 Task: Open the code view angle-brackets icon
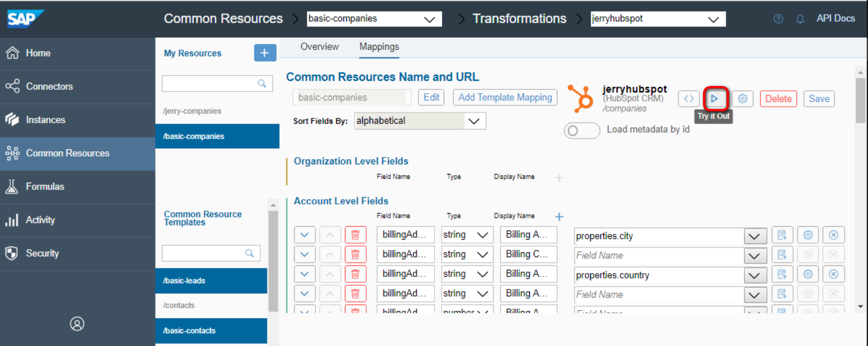pyautogui.click(x=688, y=99)
